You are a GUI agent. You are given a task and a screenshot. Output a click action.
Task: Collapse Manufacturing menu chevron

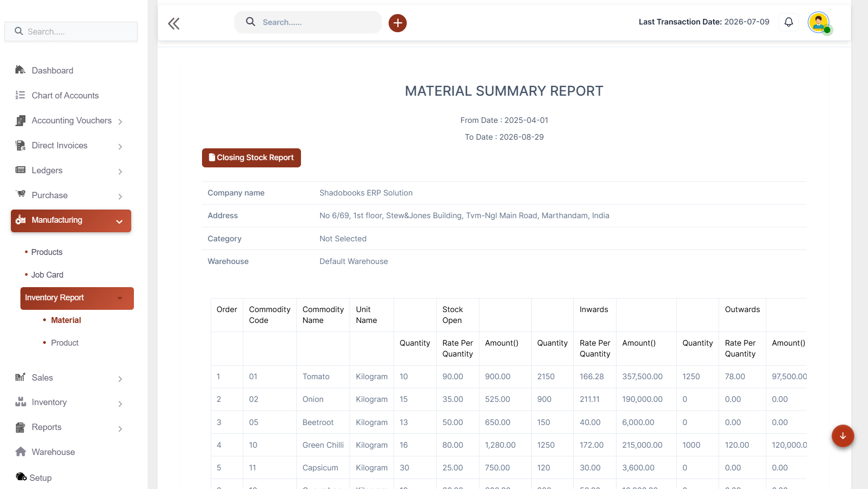click(119, 221)
